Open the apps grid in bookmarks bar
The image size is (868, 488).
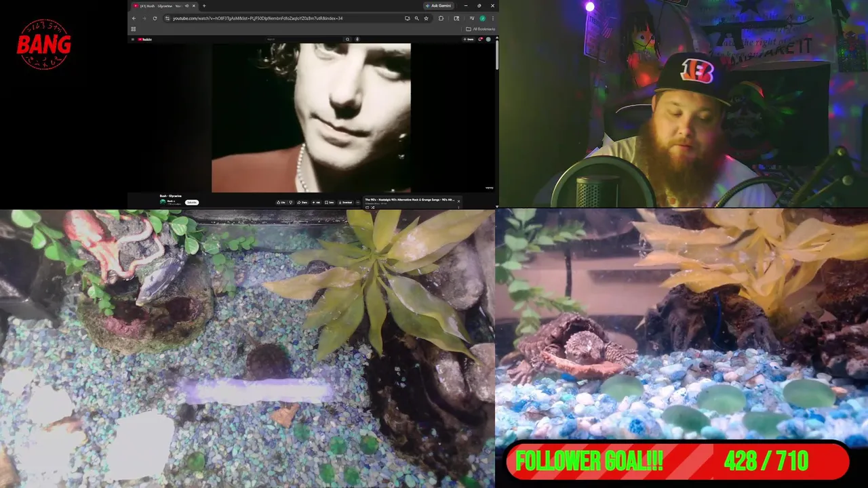[x=133, y=29]
